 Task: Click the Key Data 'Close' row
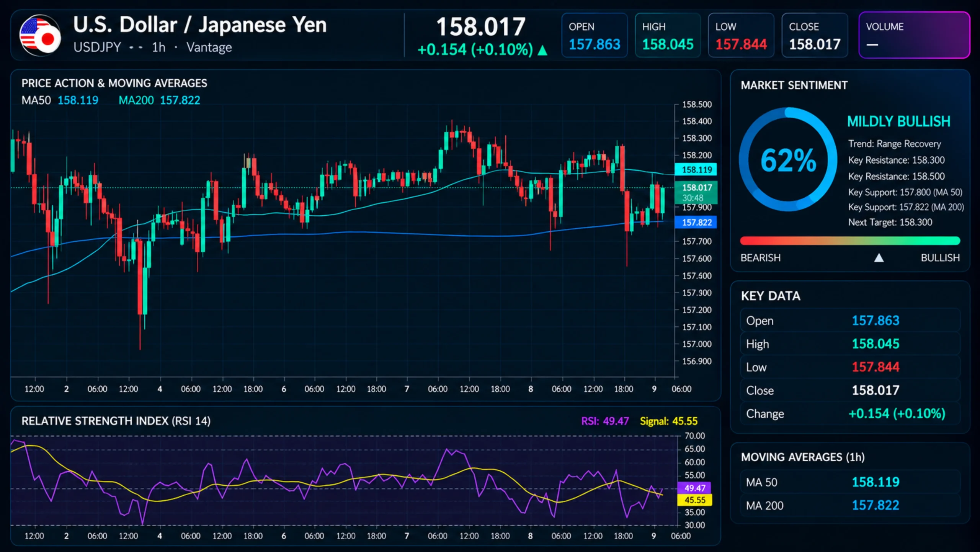[x=850, y=390]
